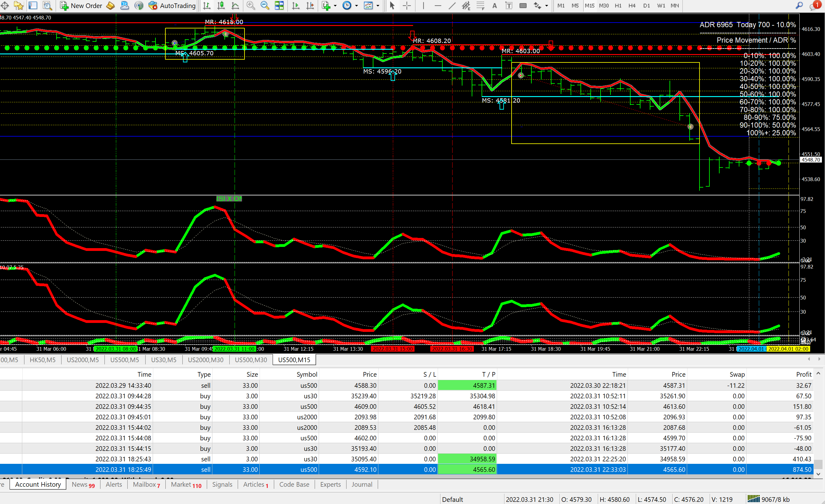Draw a trendline with the trendline tool

pos(452,6)
